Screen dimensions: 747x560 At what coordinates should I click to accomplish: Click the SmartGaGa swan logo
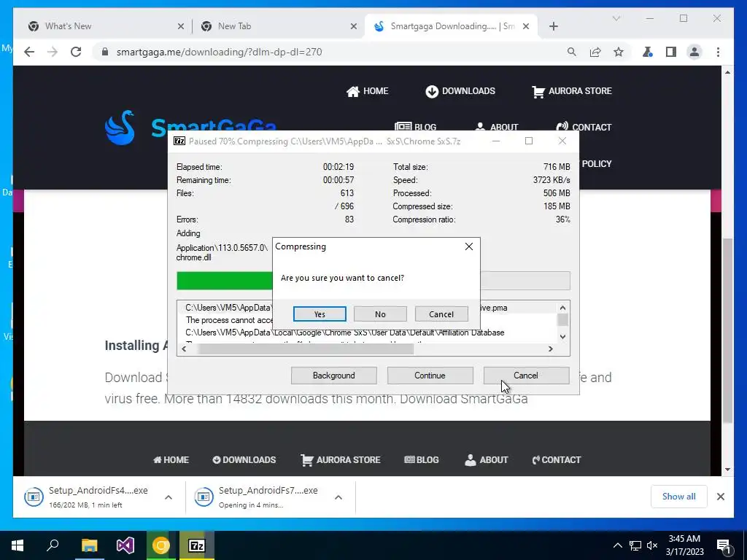click(120, 128)
